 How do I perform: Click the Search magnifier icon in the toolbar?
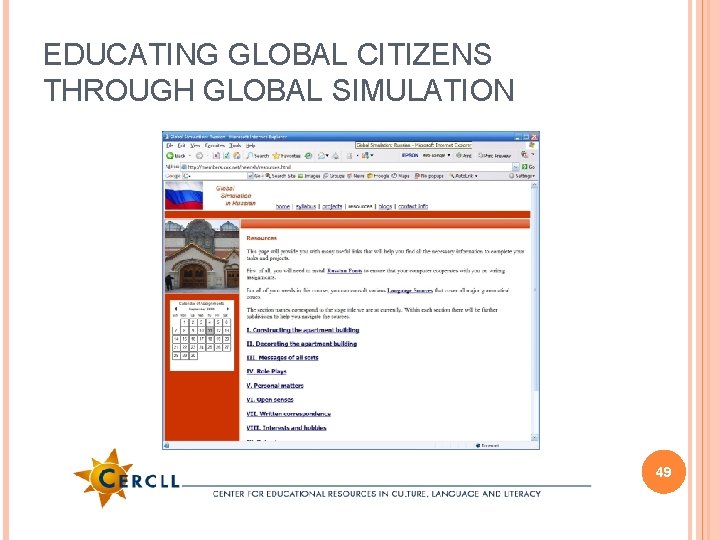click(250, 156)
